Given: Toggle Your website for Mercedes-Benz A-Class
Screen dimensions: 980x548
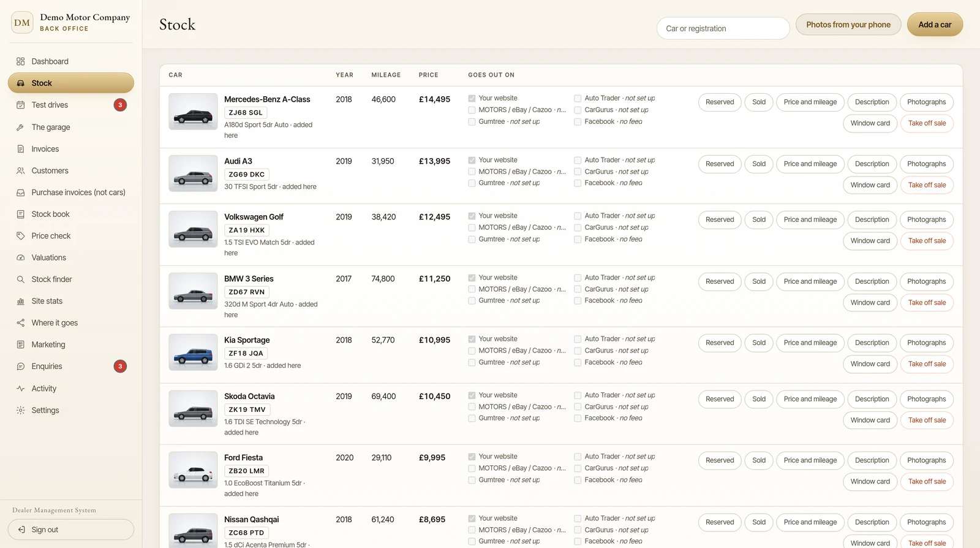Looking at the screenshot, I should click(x=472, y=99).
